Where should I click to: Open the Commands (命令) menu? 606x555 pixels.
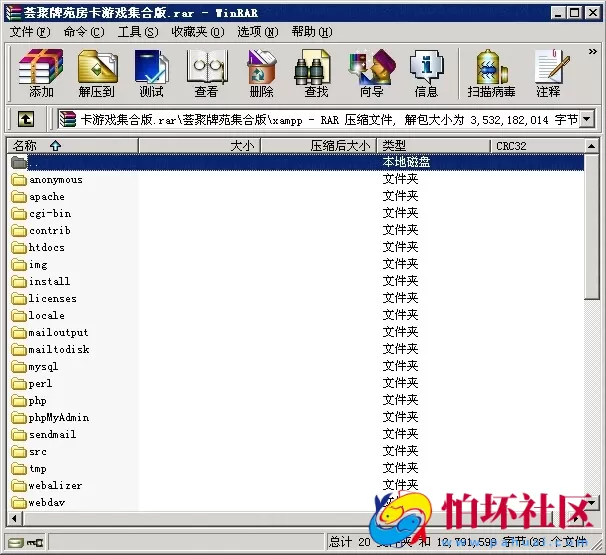(84, 32)
